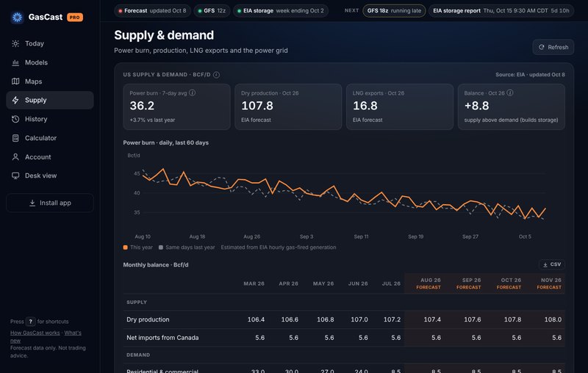The width and height of the screenshot is (588, 373).
Task: Click the green EIA storage status dot
Action: pyautogui.click(x=240, y=11)
